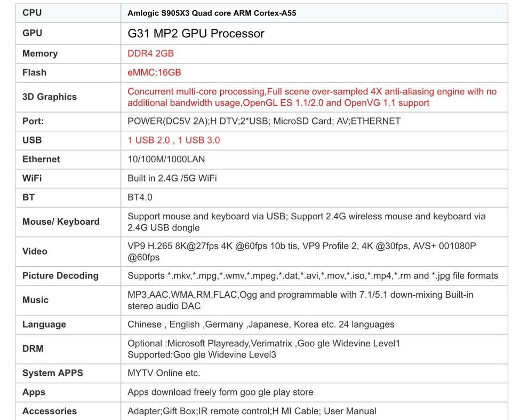
Task: Click the CPU row label
Action: (x=32, y=13)
